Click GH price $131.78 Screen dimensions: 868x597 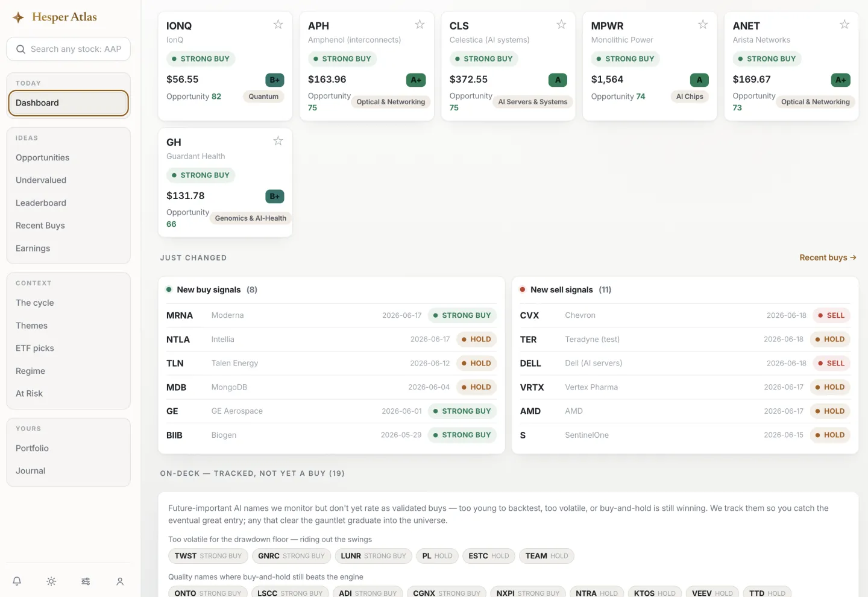(186, 196)
